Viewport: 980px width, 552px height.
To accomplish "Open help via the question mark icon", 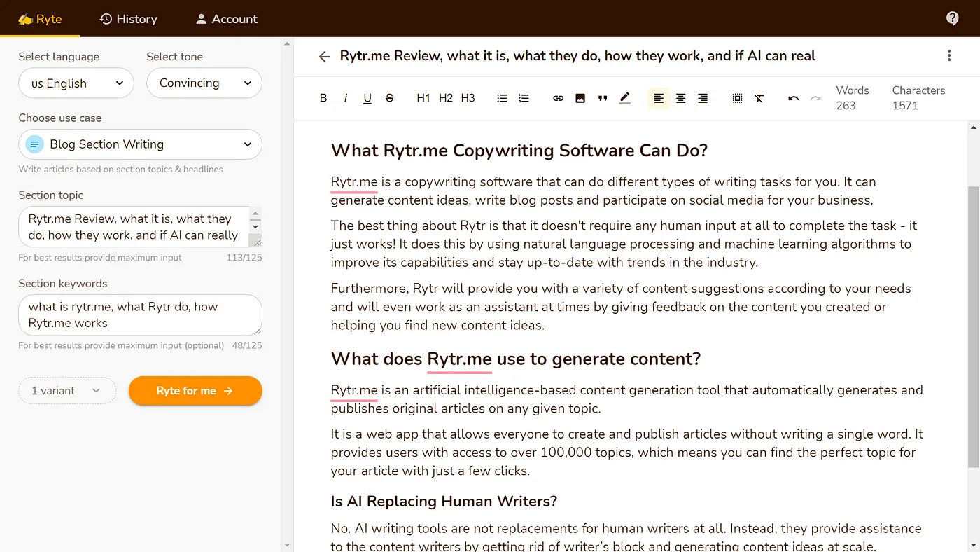I will pos(952,18).
